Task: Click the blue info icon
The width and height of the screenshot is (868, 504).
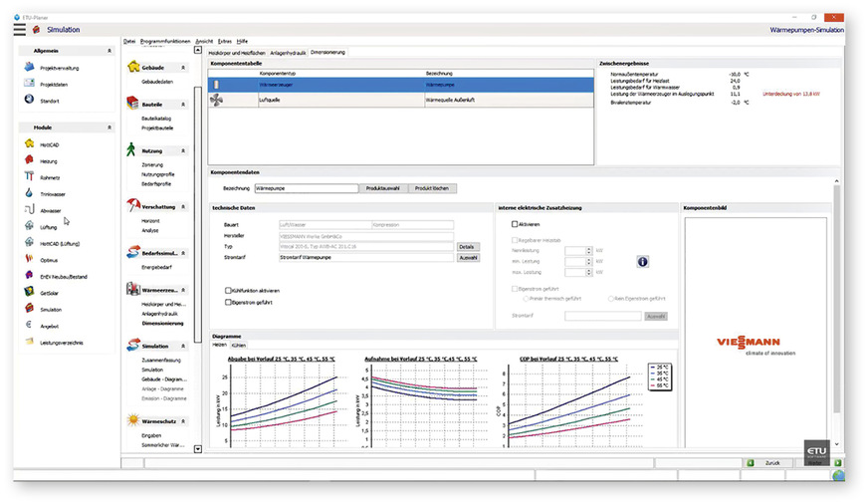Action: (642, 261)
